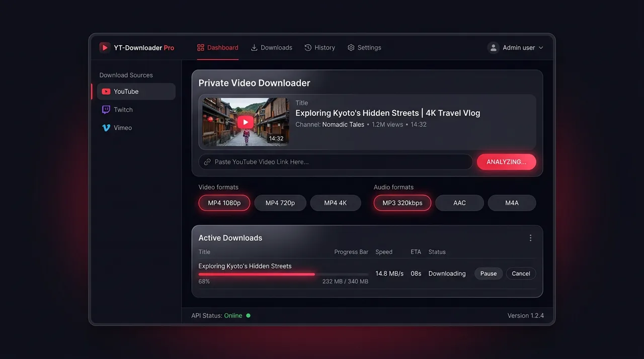Click the Vimeo logo icon in the sidebar
This screenshot has width=644, height=359.
[106, 128]
